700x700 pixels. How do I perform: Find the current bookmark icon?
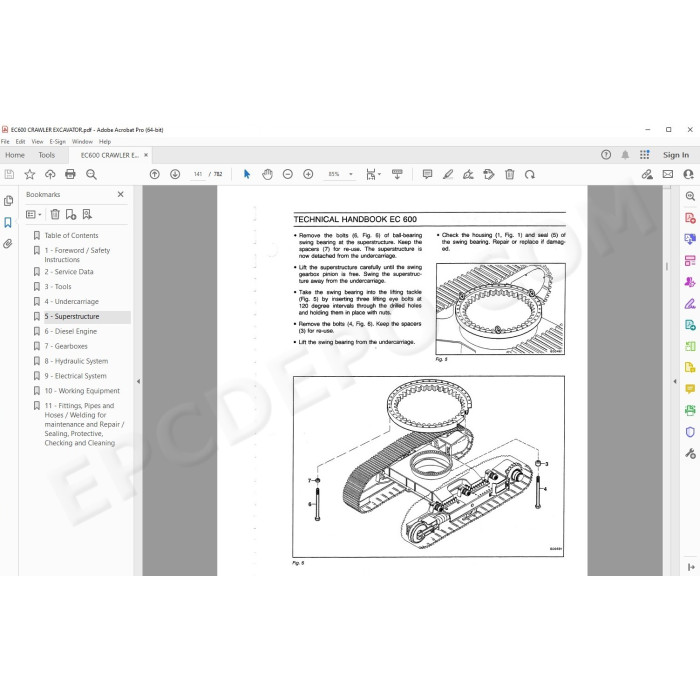pyautogui.click(x=87, y=215)
